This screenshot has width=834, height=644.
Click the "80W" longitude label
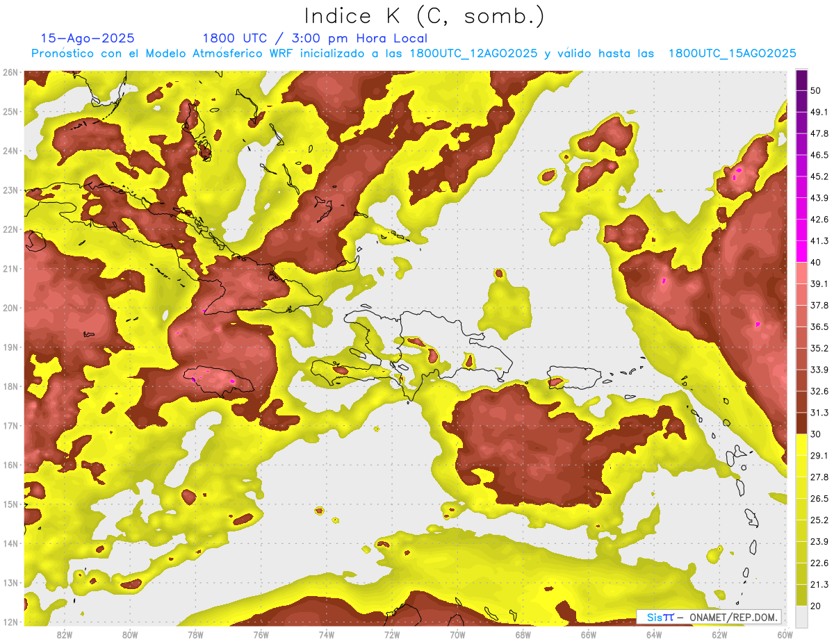tap(129, 634)
